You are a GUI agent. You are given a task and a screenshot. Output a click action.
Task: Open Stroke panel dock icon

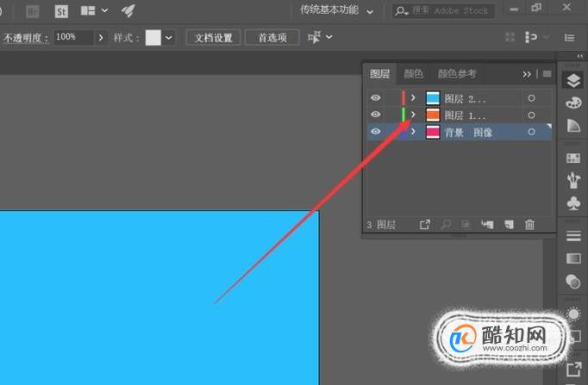coord(573,236)
